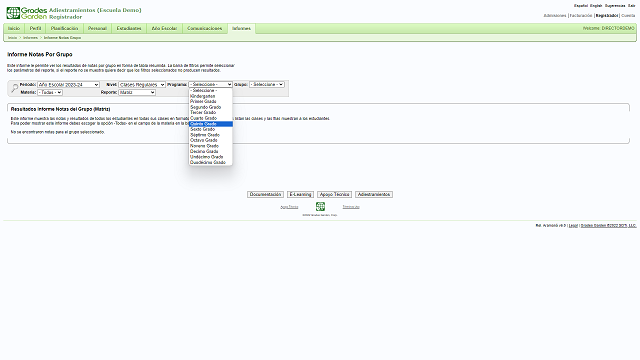Choose the '- Seleccione -' option in list
This screenshot has height=360, width=640.
[x=211, y=91]
